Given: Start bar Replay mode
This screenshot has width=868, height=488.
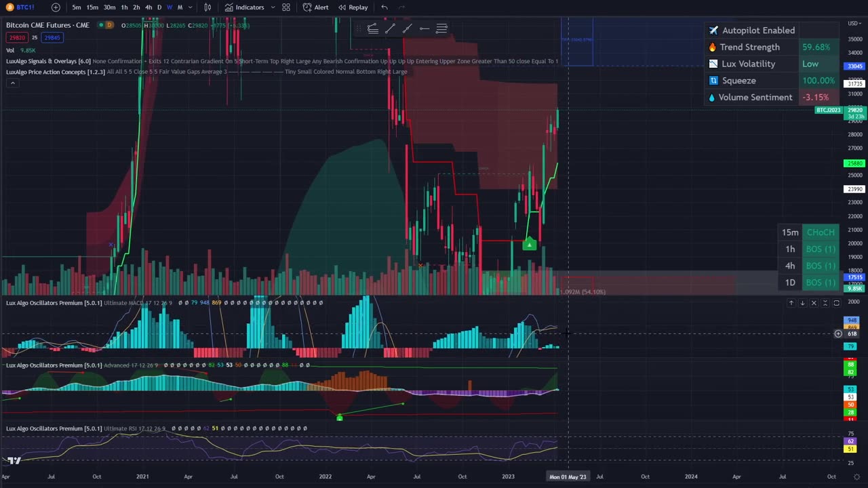Looking at the screenshot, I should pyautogui.click(x=353, y=7).
